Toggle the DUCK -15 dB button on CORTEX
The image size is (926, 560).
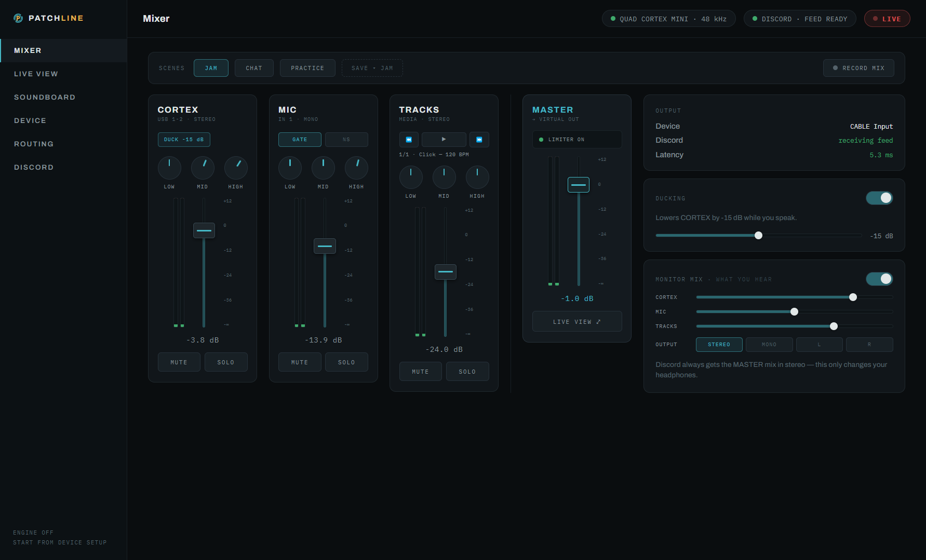point(184,140)
